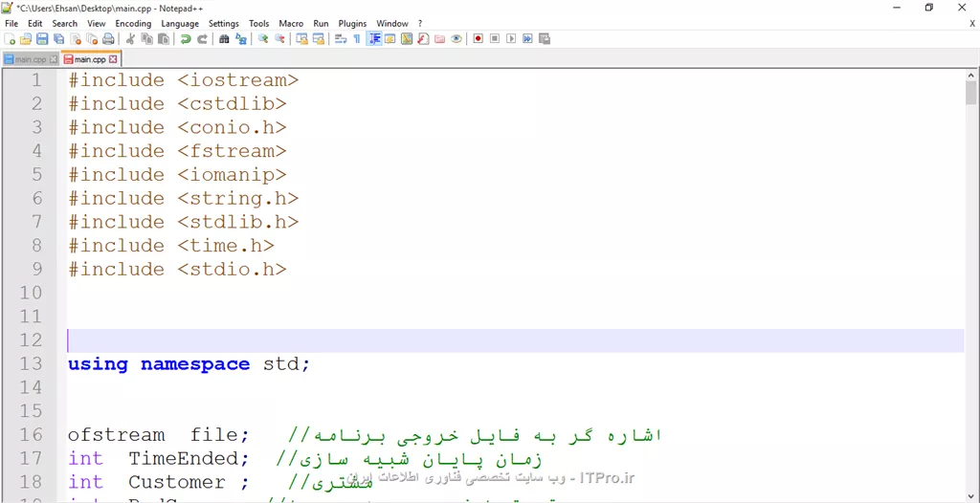Click the Zoom In magnifier icon
Screen dimensions: 980x503
click(263, 39)
